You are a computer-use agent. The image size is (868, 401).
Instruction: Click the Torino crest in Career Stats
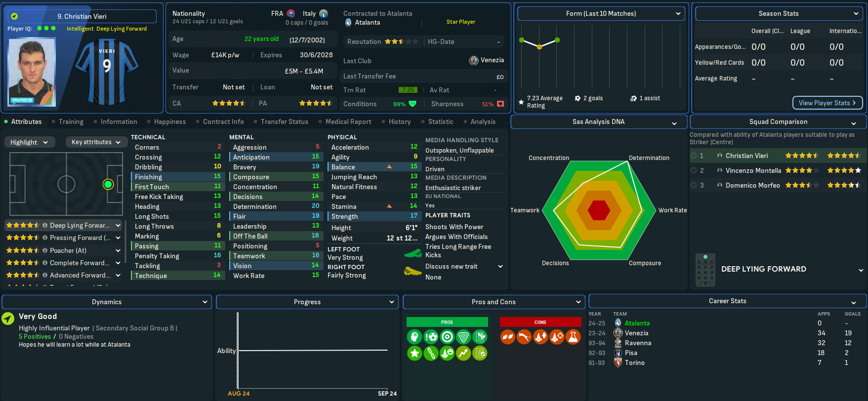(618, 362)
